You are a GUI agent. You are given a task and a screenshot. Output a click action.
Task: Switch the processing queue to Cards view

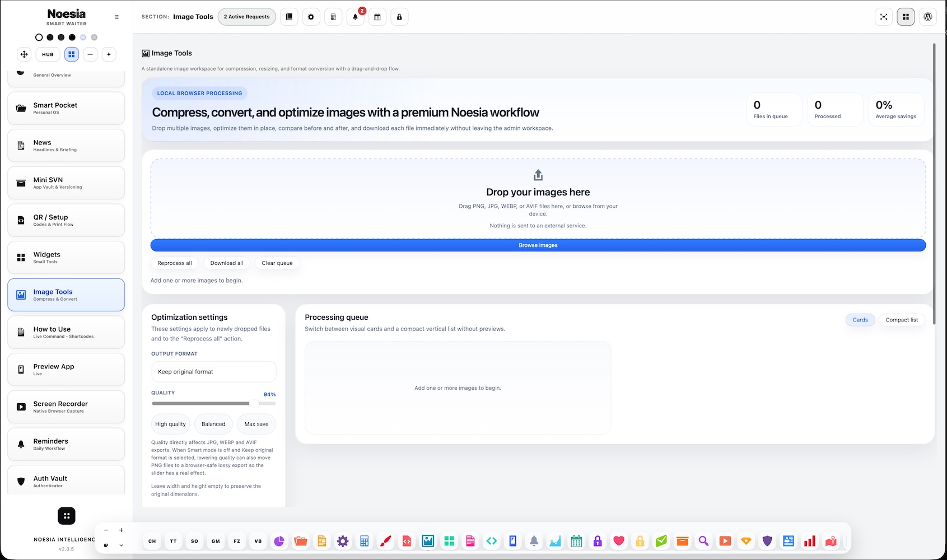(x=860, y=320)
